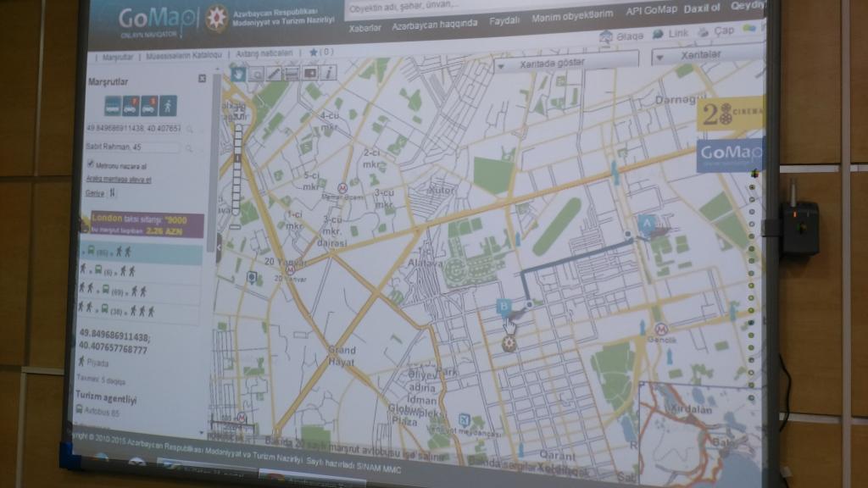Image resolution: width=868 pixels, height=488 pixels.
Task: Click the Link share button
Action: pyautogui.click(x=670, y=34)
